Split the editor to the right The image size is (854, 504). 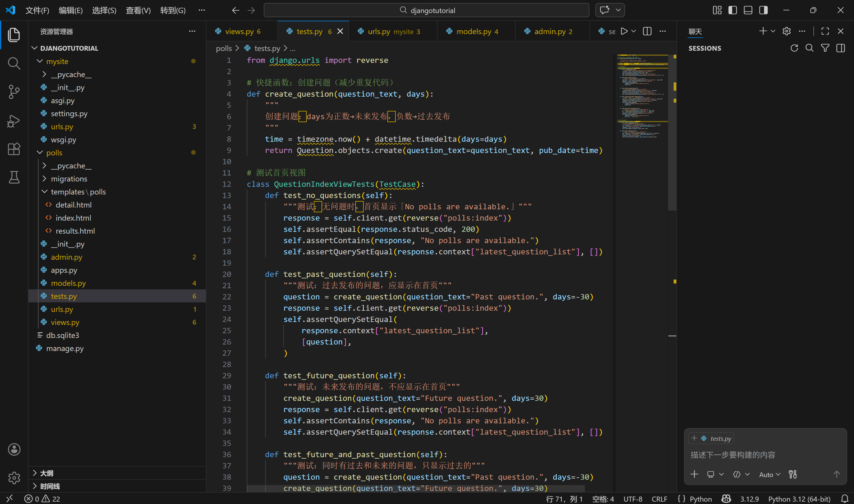pyautogui.click(x=647, y=31)
